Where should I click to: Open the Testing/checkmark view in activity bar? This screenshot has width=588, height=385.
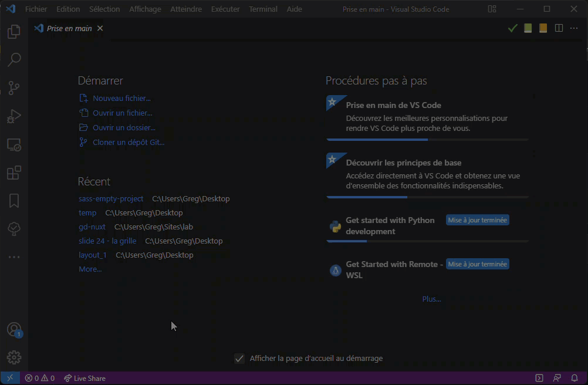pos(14,229)
